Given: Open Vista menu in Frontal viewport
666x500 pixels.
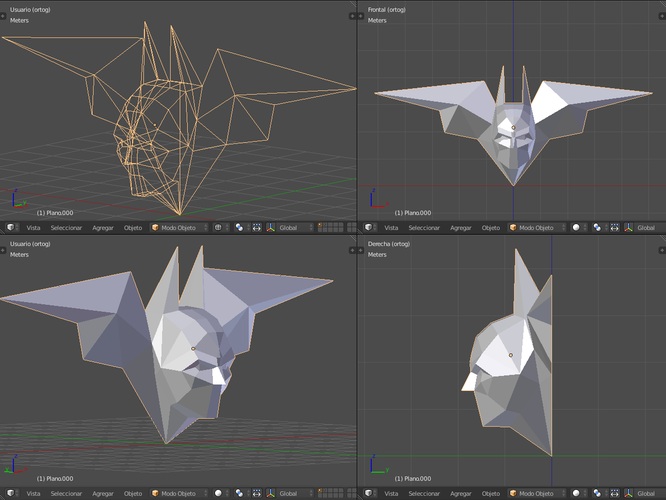Looking at the screenshot, I should 392,228.
